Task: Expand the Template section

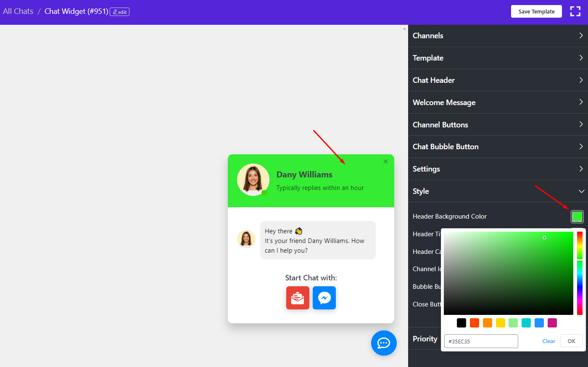Action: pos(498,58)
